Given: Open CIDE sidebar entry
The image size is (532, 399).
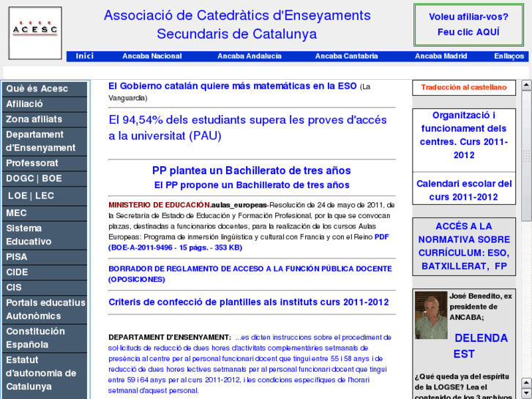Looking at the screenshot, I should (45, 272).
